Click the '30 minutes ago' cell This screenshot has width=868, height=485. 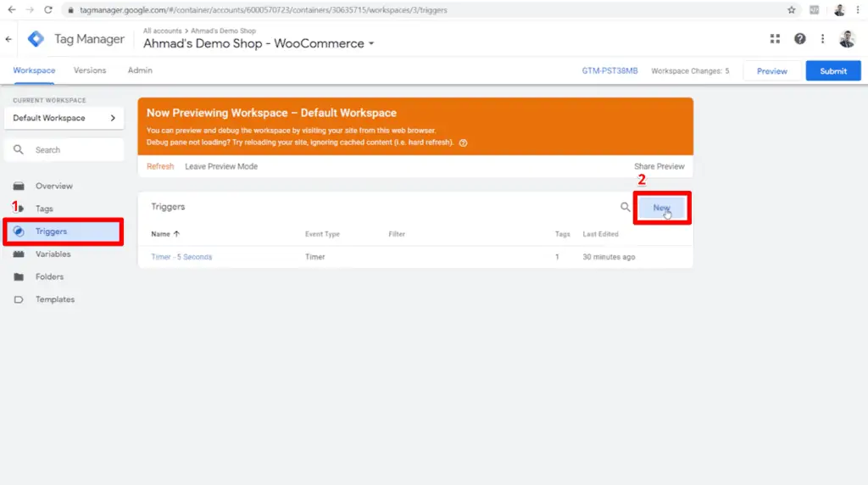[609, 257]
